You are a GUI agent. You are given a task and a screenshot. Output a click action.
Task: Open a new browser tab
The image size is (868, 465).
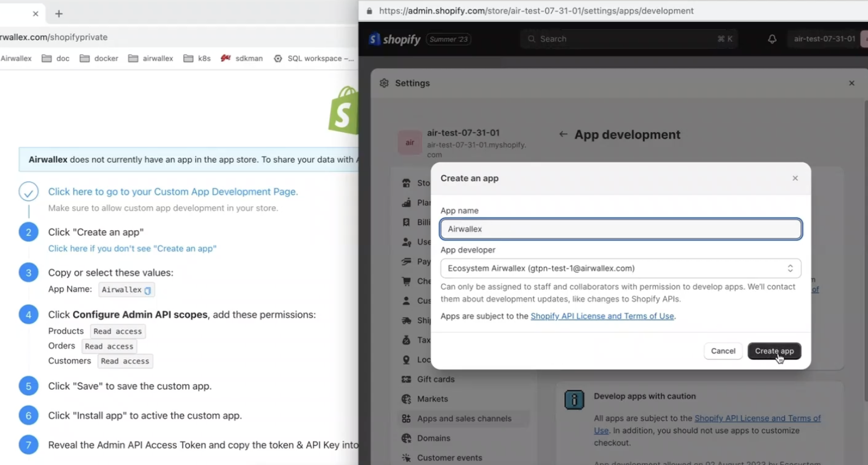[59, 13]
